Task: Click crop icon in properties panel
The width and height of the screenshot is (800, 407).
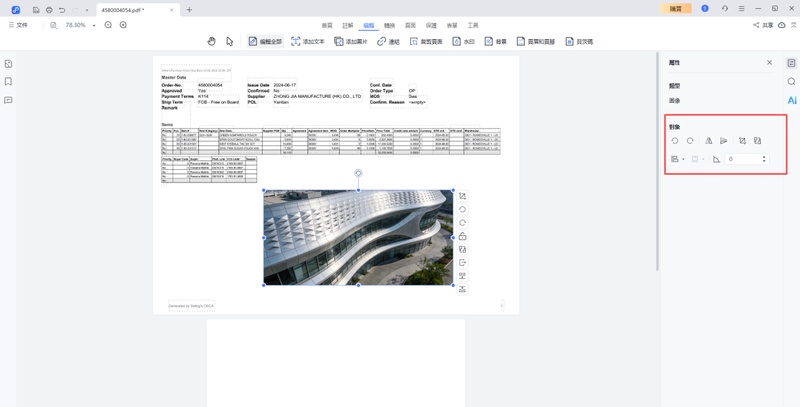Action: pyautogui.click(x=742, y=141)
